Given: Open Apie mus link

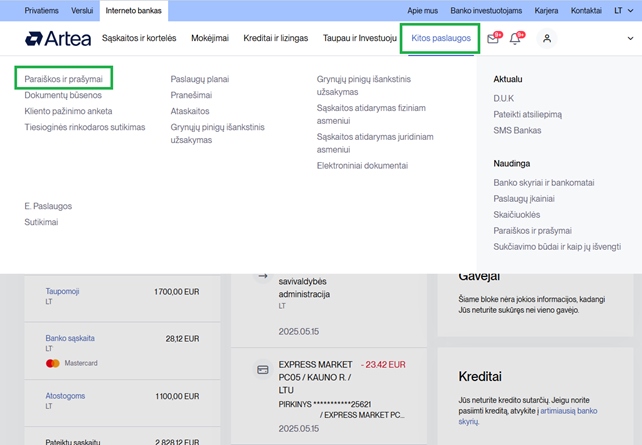Looking at the screenshot, I should [422, 11].
